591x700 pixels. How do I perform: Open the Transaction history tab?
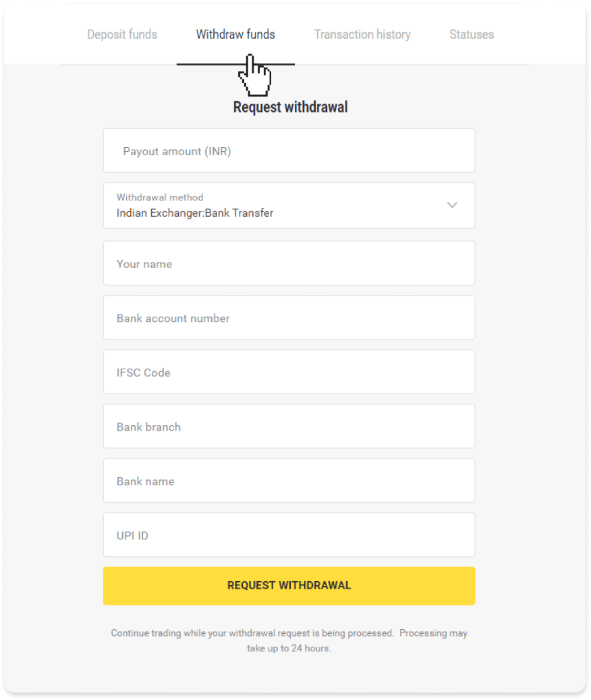point(362,34)
